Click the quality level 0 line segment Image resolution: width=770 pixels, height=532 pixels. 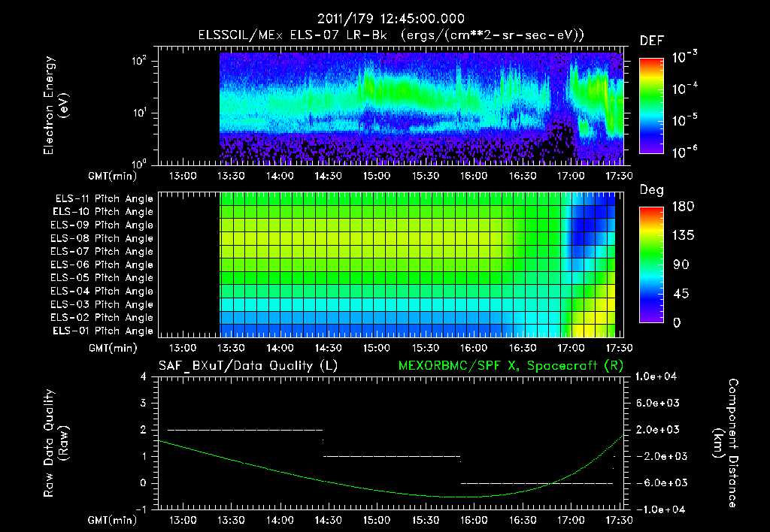537,483
